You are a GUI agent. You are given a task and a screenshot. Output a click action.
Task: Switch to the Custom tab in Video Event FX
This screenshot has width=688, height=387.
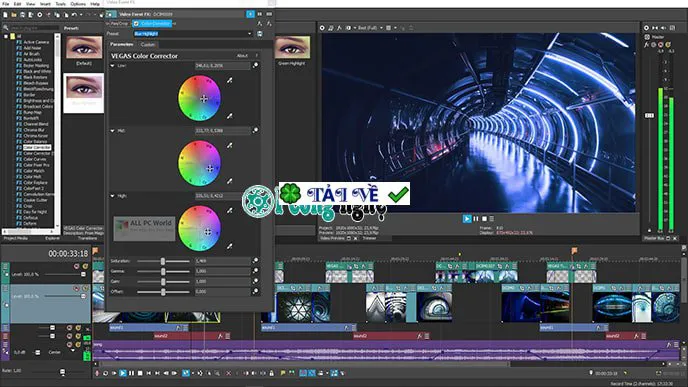pyautogui.click(x=148, y=45)
